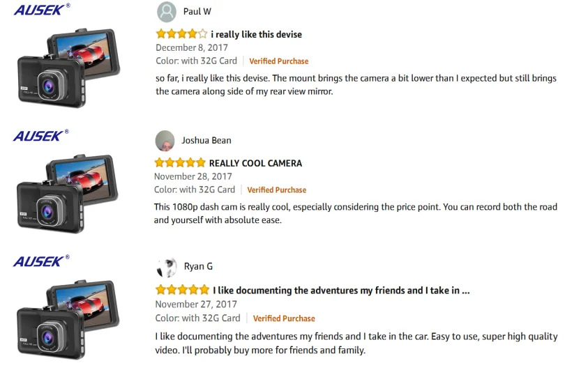The height and width of the screenshot is (370, 588).
Task: Open the "i really like this devise" review title
Action: tap(256, 34)
